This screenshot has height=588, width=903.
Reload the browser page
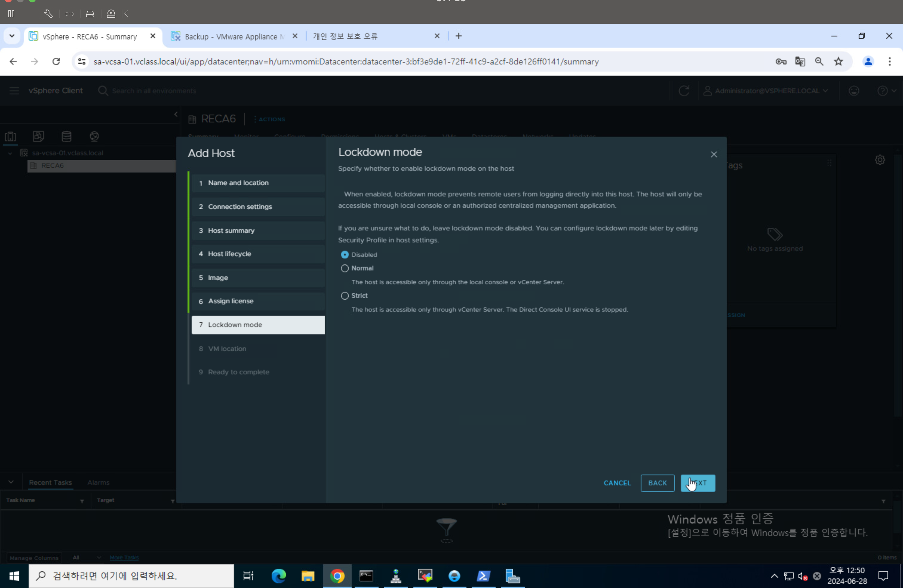[x=56, y=61]
